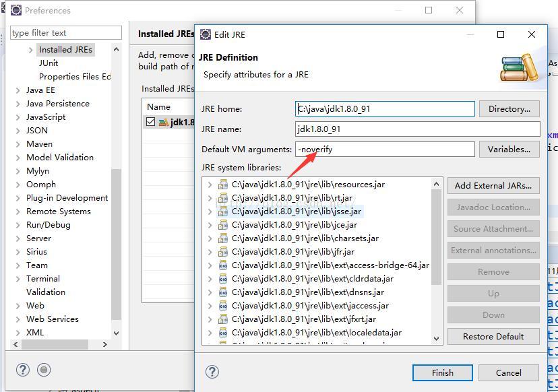Click Restore Default button
This screenshot has width=558, height=392.
point(493,337)
